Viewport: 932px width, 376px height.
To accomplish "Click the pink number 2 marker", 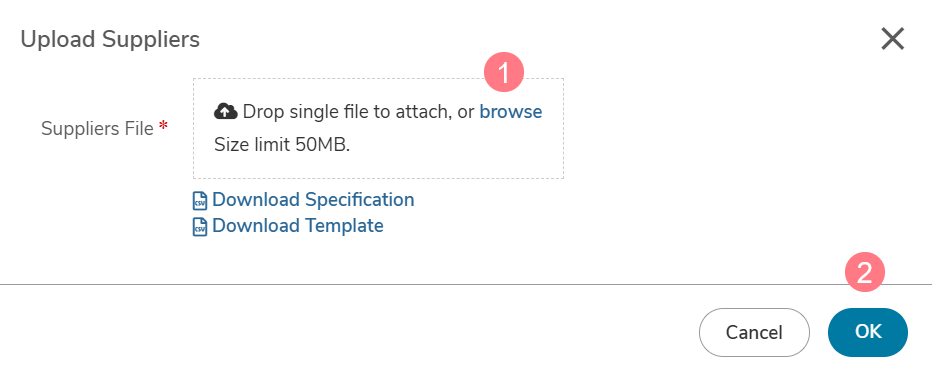I will pyautogui.click(x=865, y=273).
